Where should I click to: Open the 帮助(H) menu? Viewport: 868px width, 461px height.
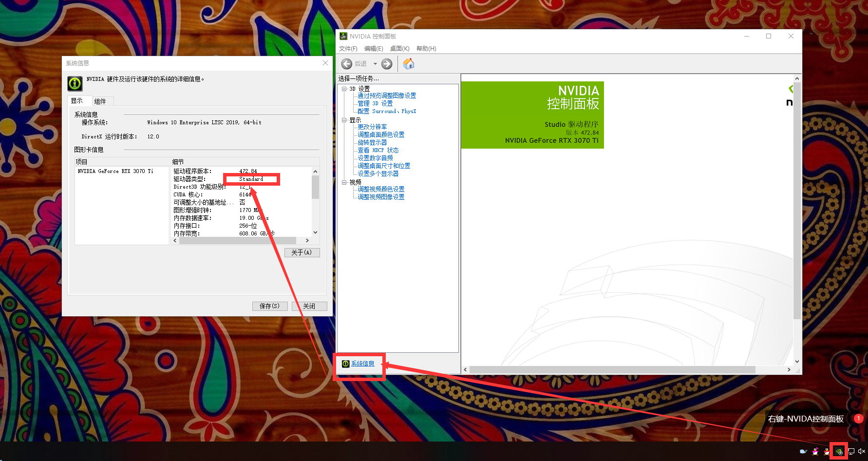tap(426, 49)
